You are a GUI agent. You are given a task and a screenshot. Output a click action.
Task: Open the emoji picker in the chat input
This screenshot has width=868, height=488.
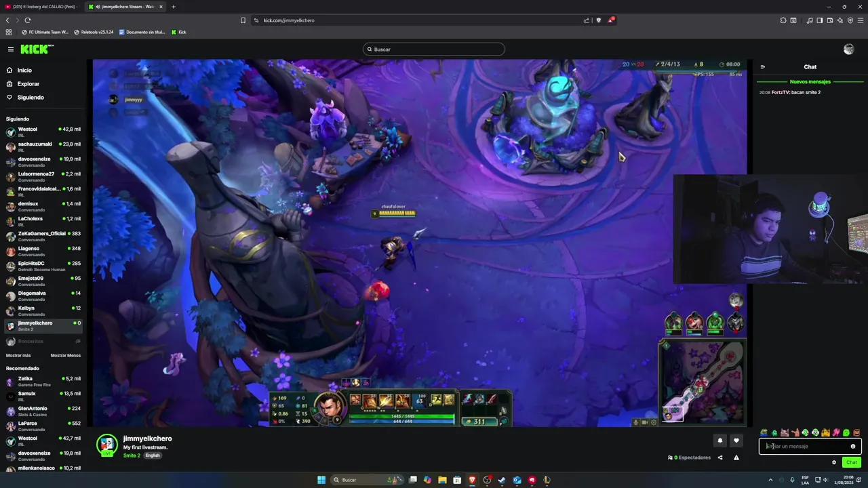853,446
